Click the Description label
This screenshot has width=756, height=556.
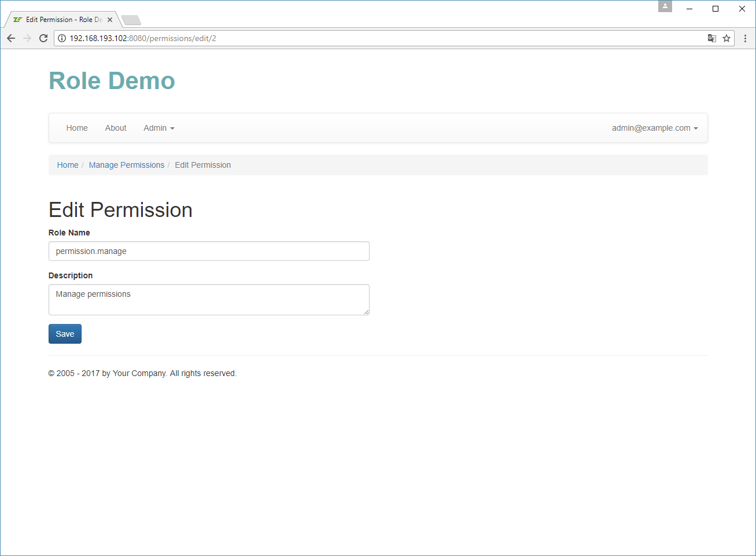[71, 275]
